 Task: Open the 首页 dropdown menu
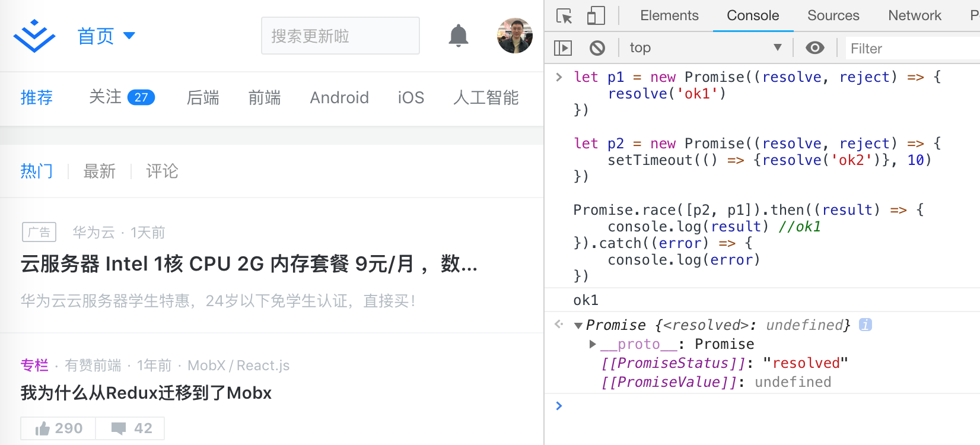coord(107,36)
